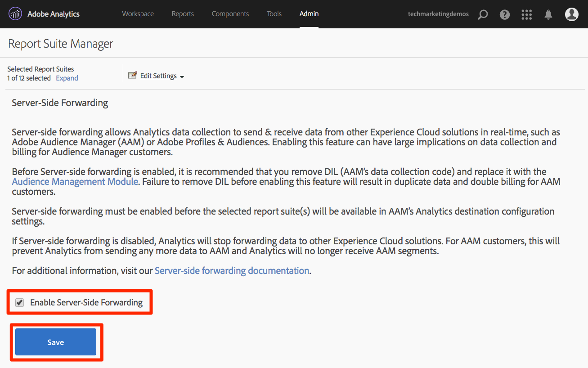Open the Tools menu
The image size is (588, 368).
tap(274, 14)
